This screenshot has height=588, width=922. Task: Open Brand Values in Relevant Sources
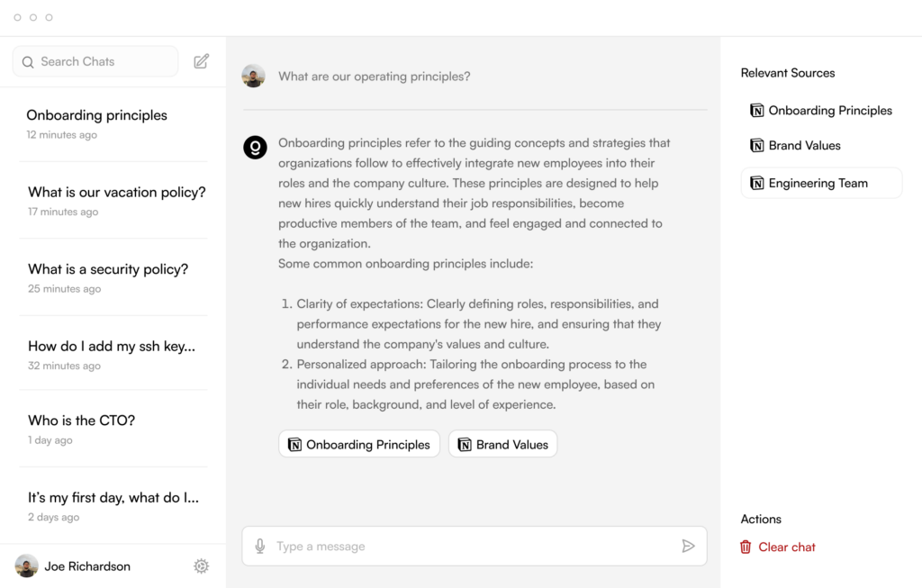[804, 145]
